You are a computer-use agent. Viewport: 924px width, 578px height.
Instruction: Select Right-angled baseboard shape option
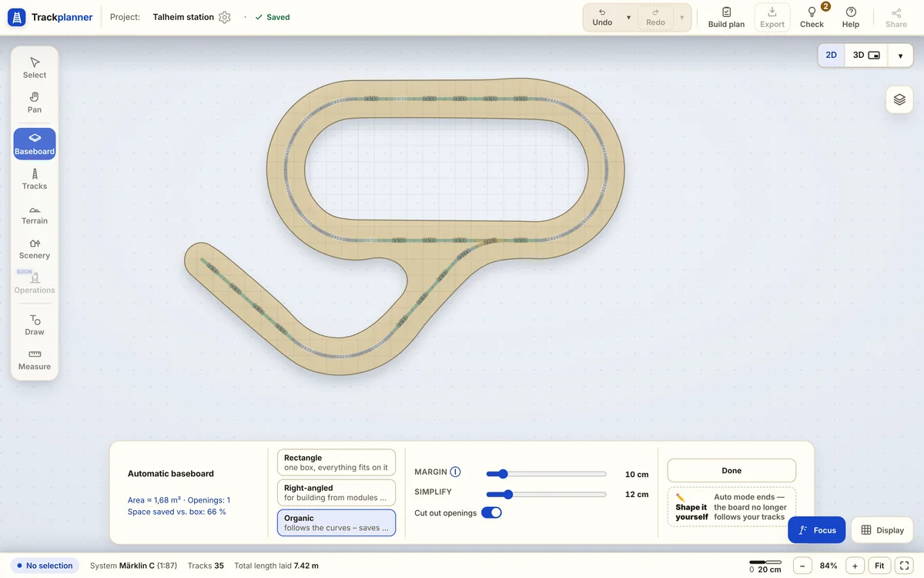(336, 492)
